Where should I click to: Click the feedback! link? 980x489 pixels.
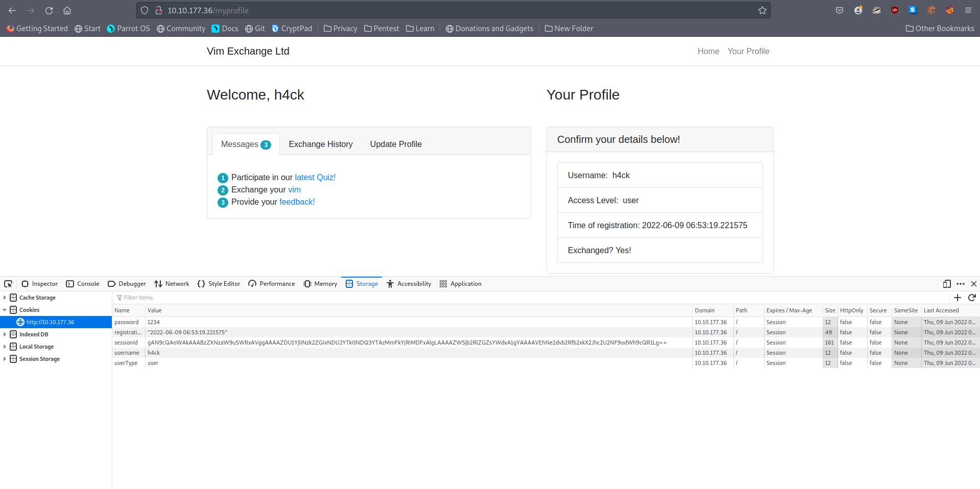click(x=297, y=202)
